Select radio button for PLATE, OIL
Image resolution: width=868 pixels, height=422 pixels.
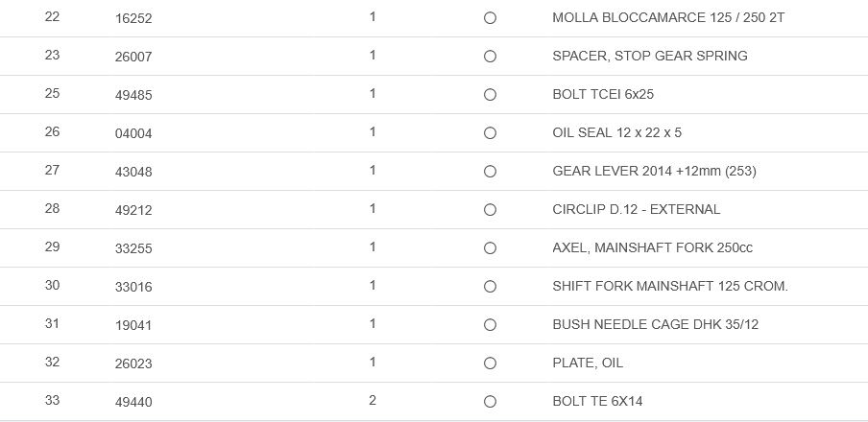(490, 363)
